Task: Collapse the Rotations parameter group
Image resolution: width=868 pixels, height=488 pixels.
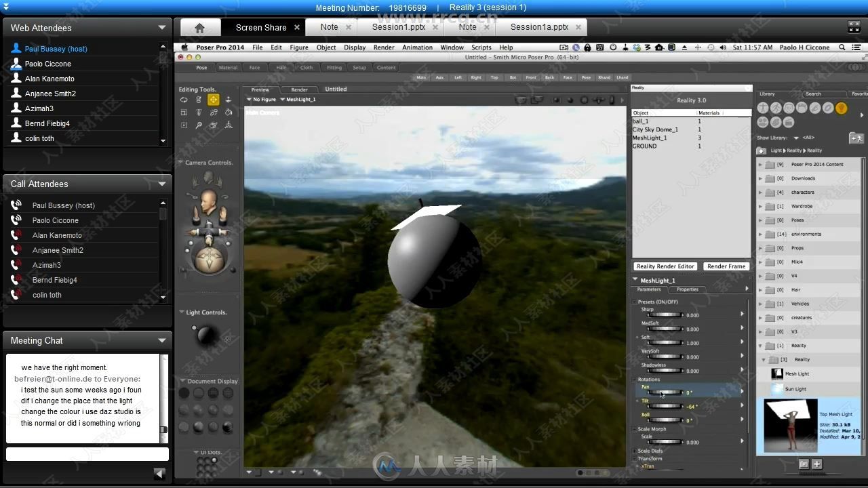Action: [x=635, y=380]
